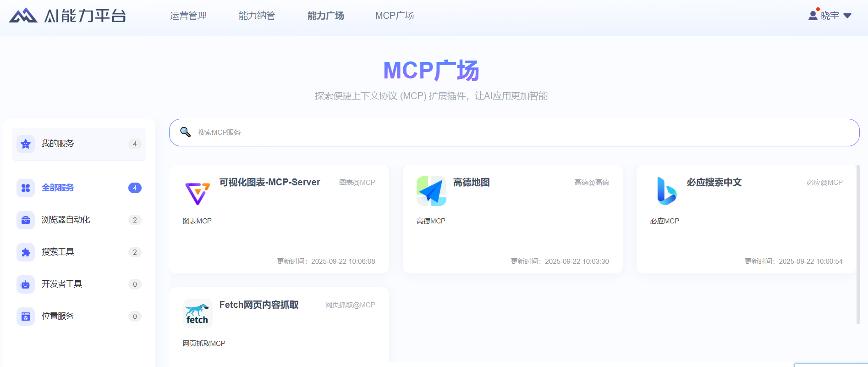The width and height of the screenshot is (868, 367).
Task: Click the 高德MCP description text
Action: click(x=431, y=221)
